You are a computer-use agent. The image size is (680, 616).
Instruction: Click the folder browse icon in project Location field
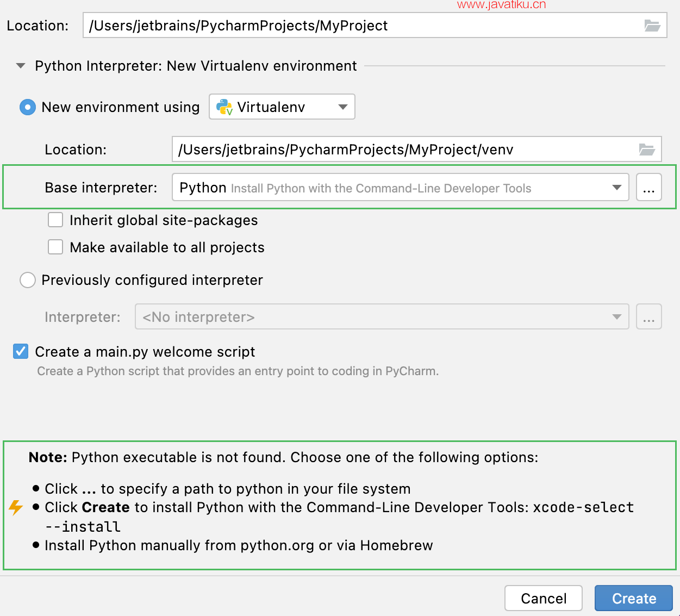(x=652, y=26)
